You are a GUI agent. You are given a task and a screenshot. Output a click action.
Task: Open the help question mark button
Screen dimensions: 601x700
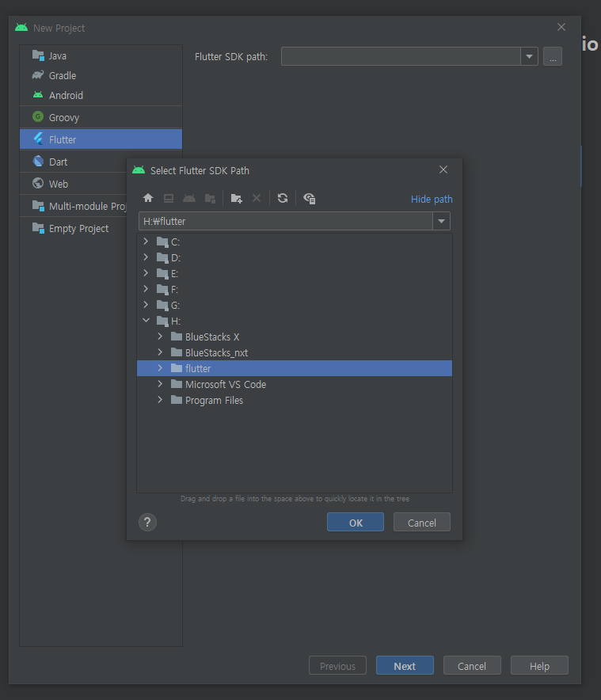147,522
